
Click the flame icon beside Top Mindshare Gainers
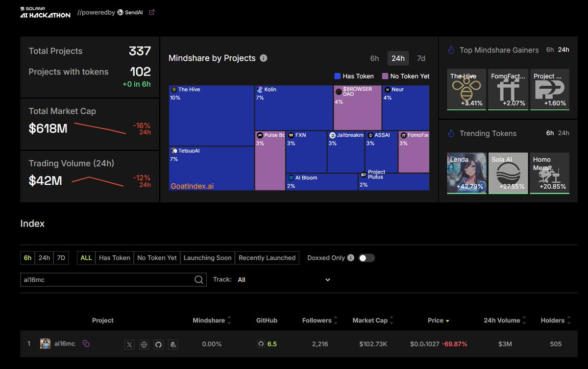(x=451, y=49)
